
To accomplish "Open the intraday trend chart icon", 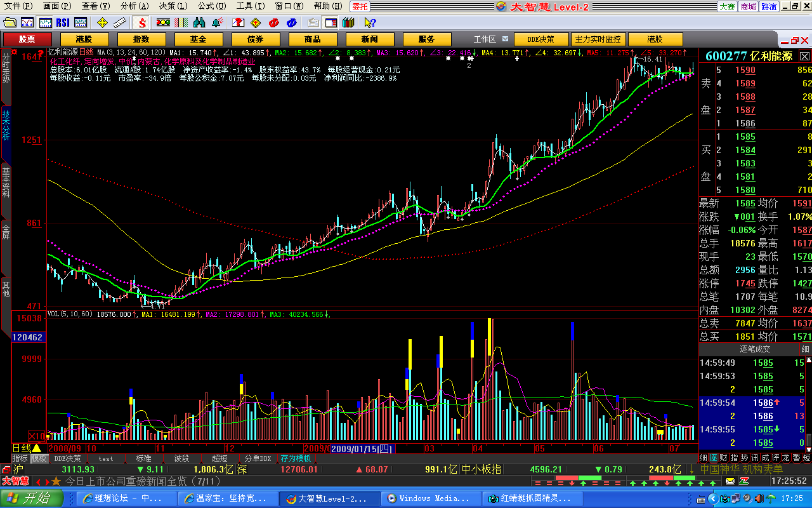I will click(27, 22).
